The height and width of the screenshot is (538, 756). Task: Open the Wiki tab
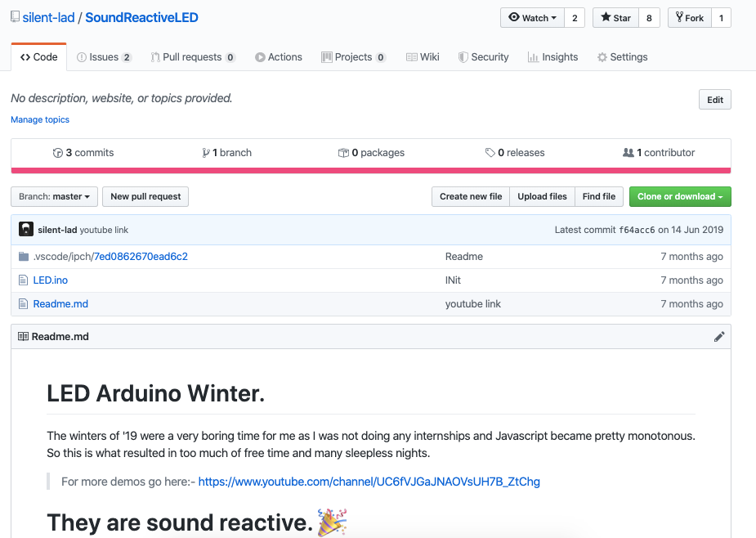pos(423,57)
